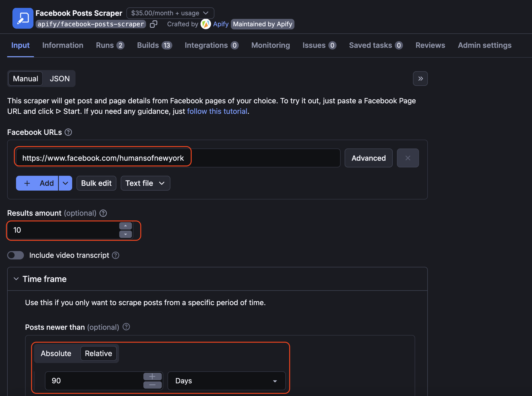
Task: Open the Add button dropdown arrow
Action: pos(65,183)
